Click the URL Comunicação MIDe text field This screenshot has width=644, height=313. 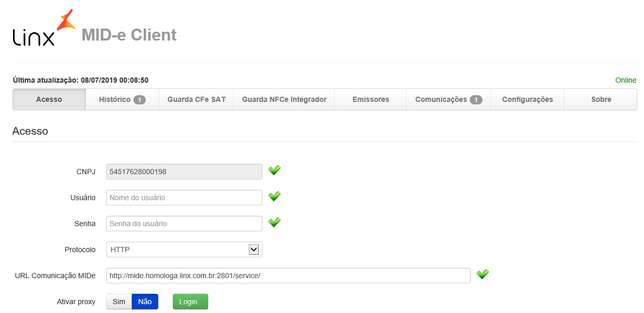click(x=288, y=276)
